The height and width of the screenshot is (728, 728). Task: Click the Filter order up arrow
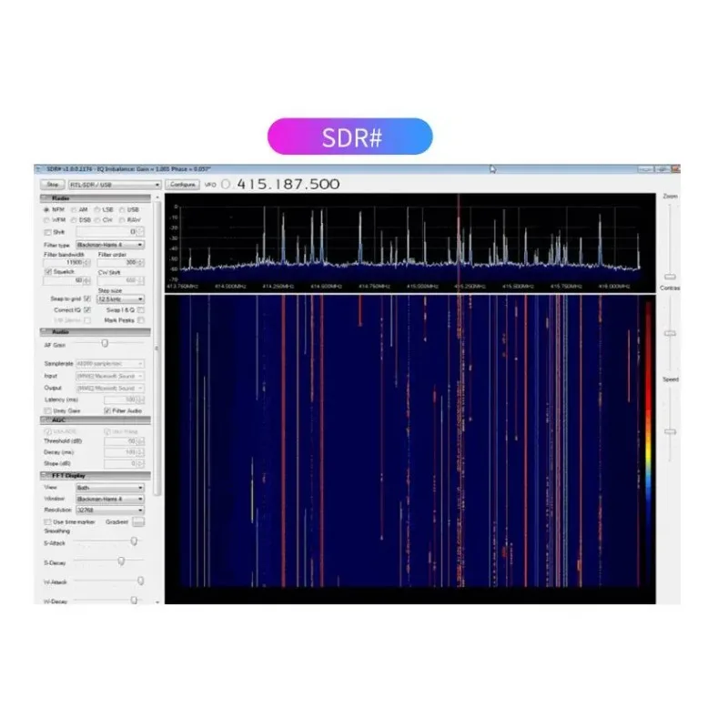(137, 261)
